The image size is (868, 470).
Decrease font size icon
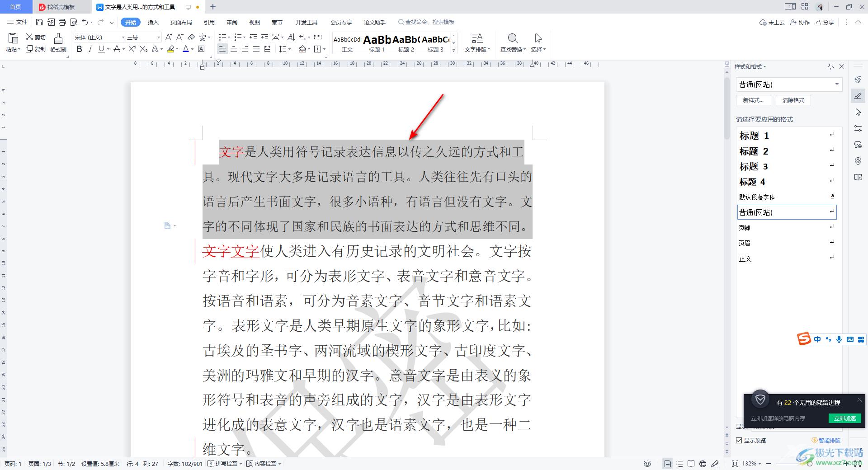coord(179,37)
